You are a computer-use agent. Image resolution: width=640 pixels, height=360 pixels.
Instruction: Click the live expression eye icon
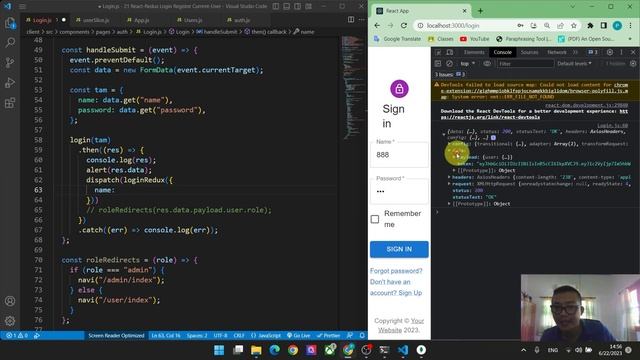pos(487,64)
